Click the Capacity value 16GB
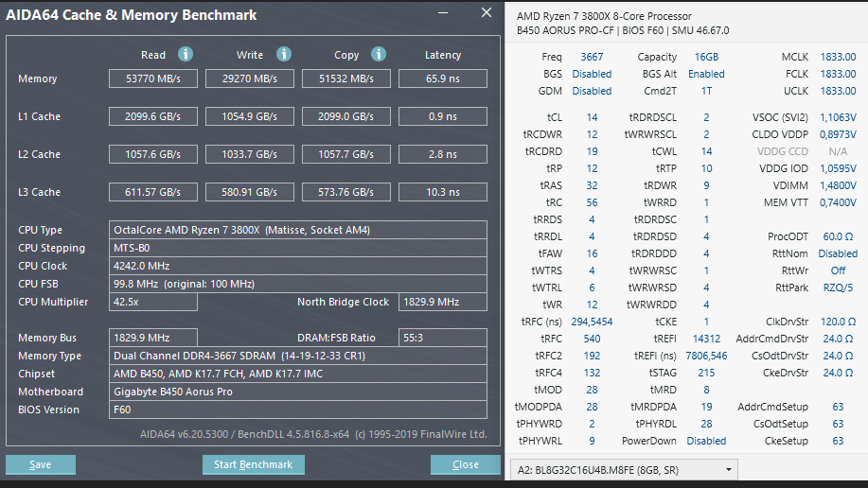Image resolution: width=868 pixels, height=488 pixels. click(x=706, y=57)
